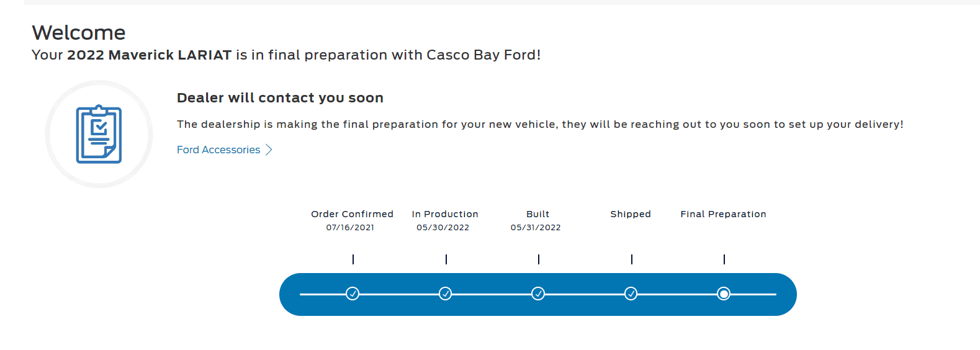Click the Built checkmark circle
Image resolution: width=980 pixels, height=350 pixels.
[538, 294]
